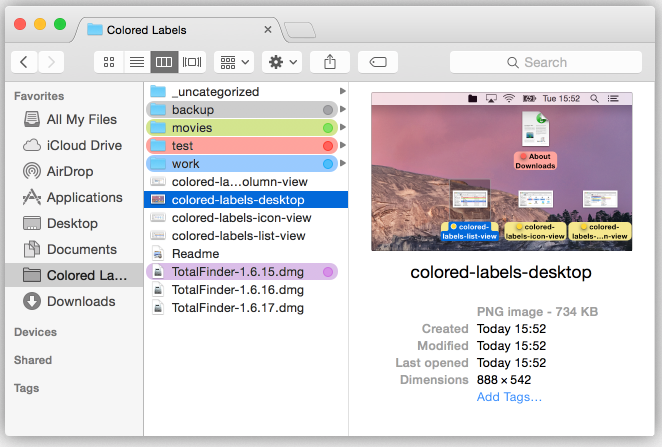Click the colored-labels-desktop preview title
The width and height of the screenshot is (662, 447).
click(501, 272)
